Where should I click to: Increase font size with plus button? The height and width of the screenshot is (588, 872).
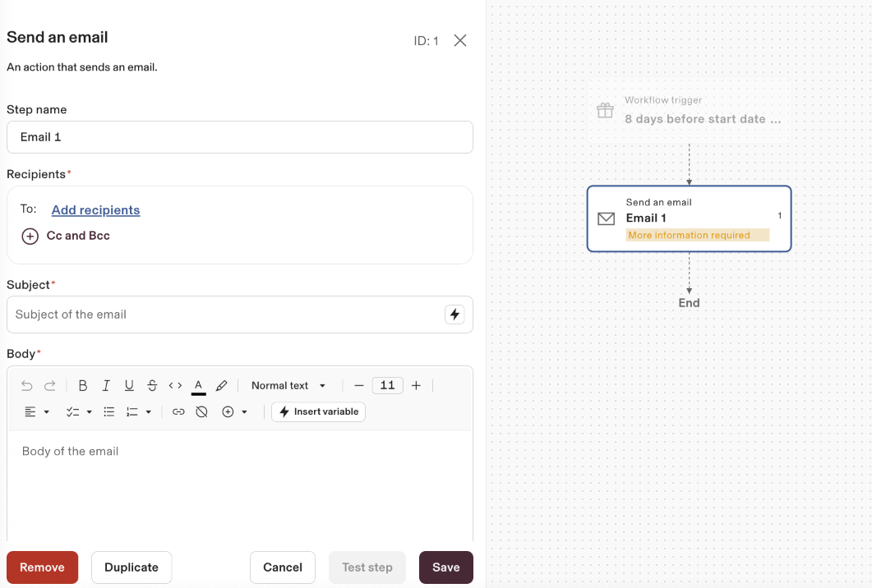(416, 386)
